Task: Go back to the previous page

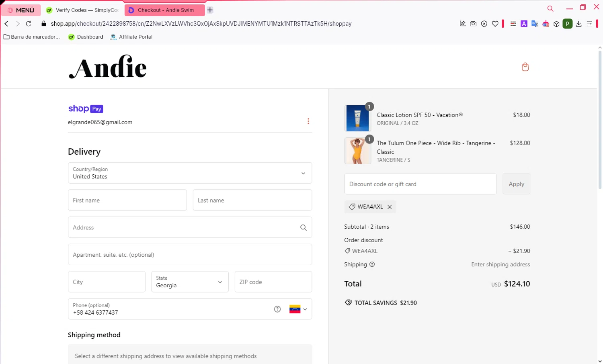Action: [6, 24]
